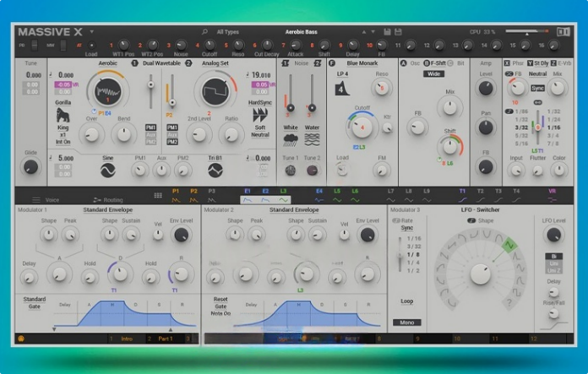Click the save preset floppy icon
588x374 pixels.
click(388, 32)
